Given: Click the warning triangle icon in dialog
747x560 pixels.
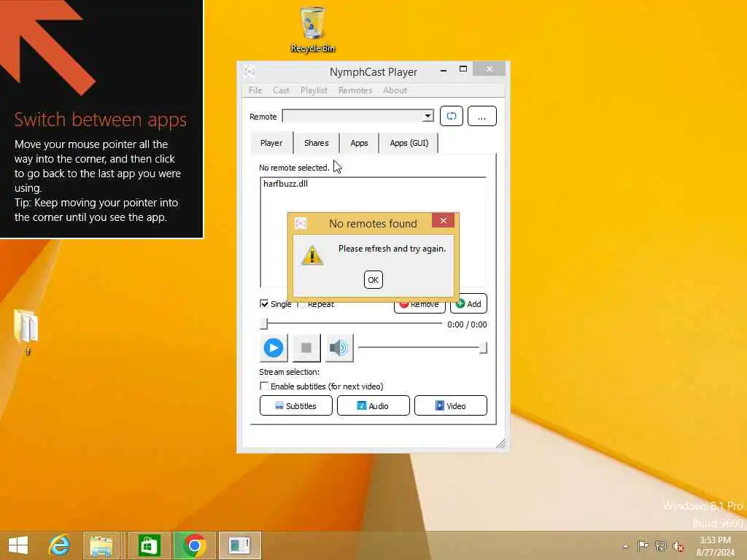Looking at the screenshot, I should [x=312, y=256].
